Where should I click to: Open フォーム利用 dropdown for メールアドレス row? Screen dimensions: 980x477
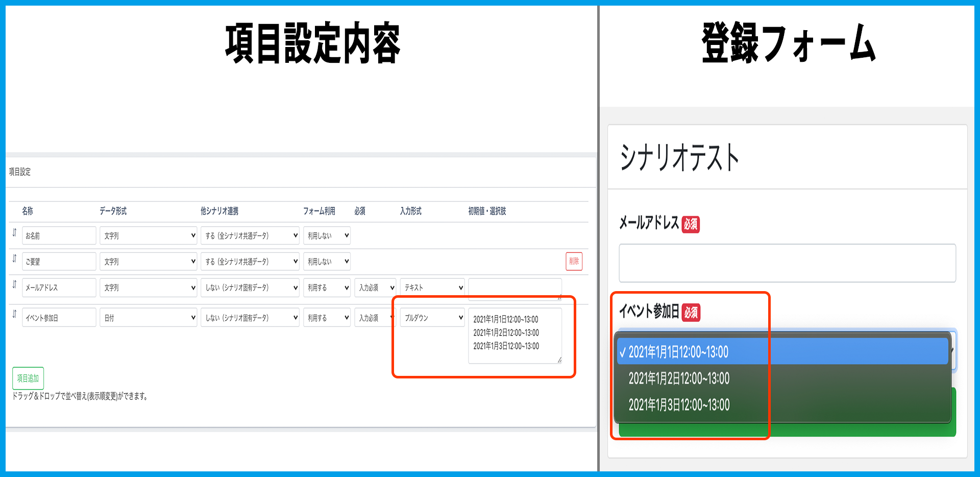click(x=327, y=288)
